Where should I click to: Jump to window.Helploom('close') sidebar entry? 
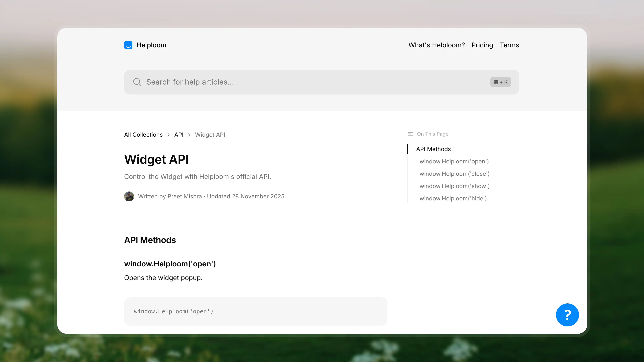[454, 174]
